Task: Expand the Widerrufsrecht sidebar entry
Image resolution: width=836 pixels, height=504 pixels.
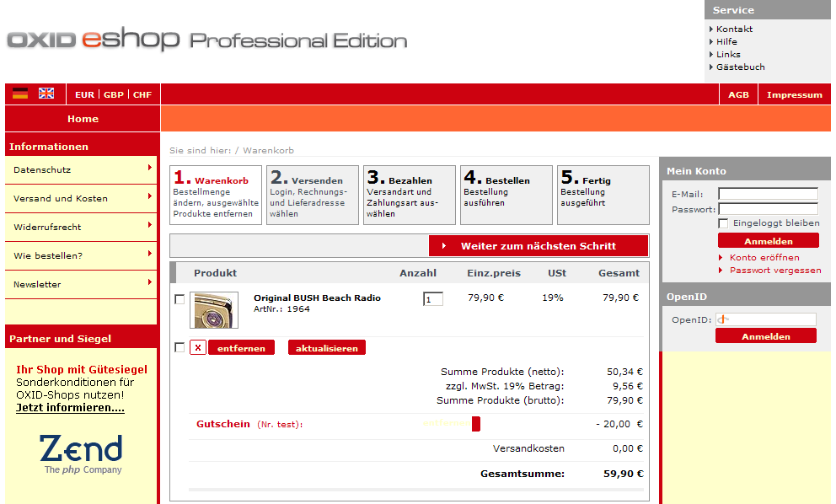Action: 81,228
